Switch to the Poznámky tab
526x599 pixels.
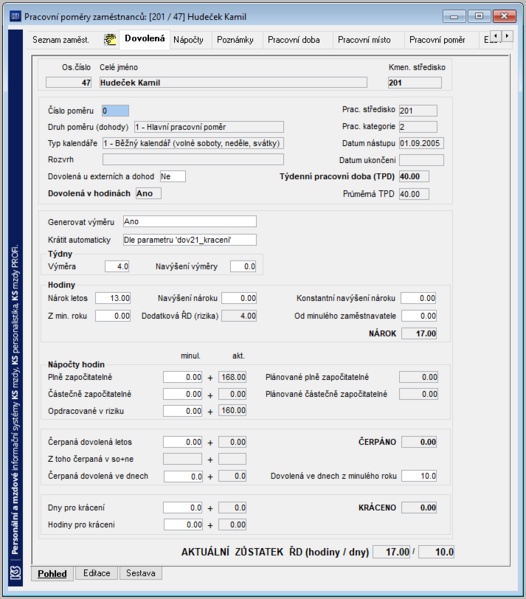pyautogui.click(x=235, y=40)
